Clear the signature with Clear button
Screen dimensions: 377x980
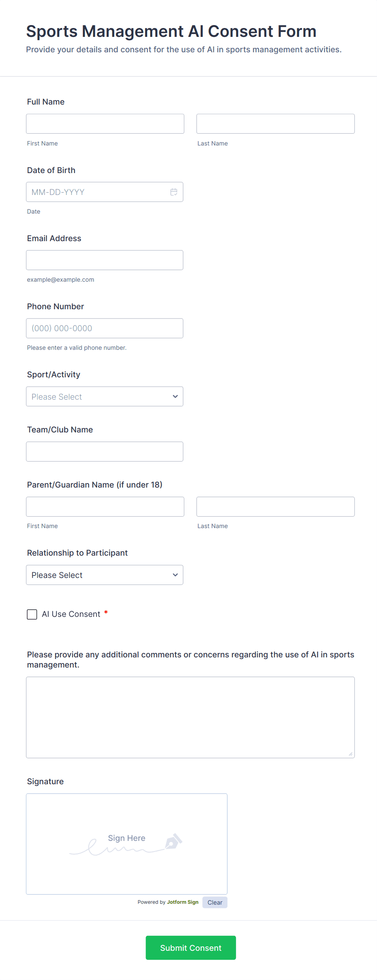[215, 902]
